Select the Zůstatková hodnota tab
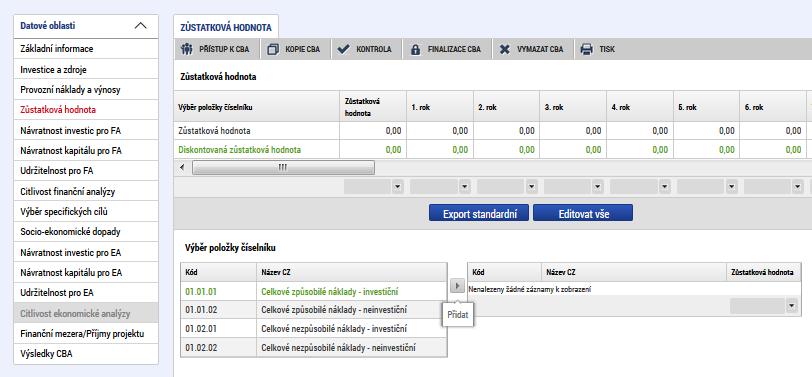The width and height of the screenshot is (812, 377). 226,28
